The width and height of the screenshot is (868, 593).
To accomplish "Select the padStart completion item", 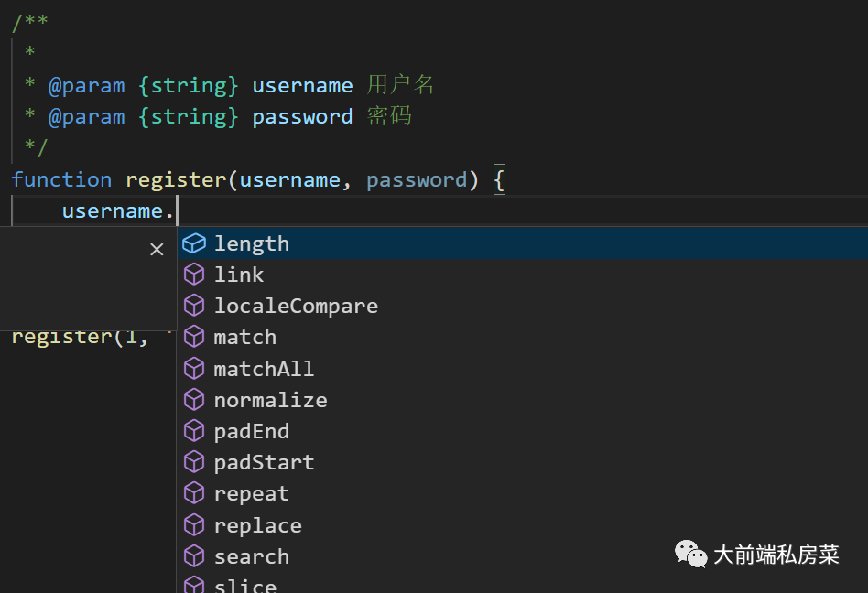I will 263,462.
